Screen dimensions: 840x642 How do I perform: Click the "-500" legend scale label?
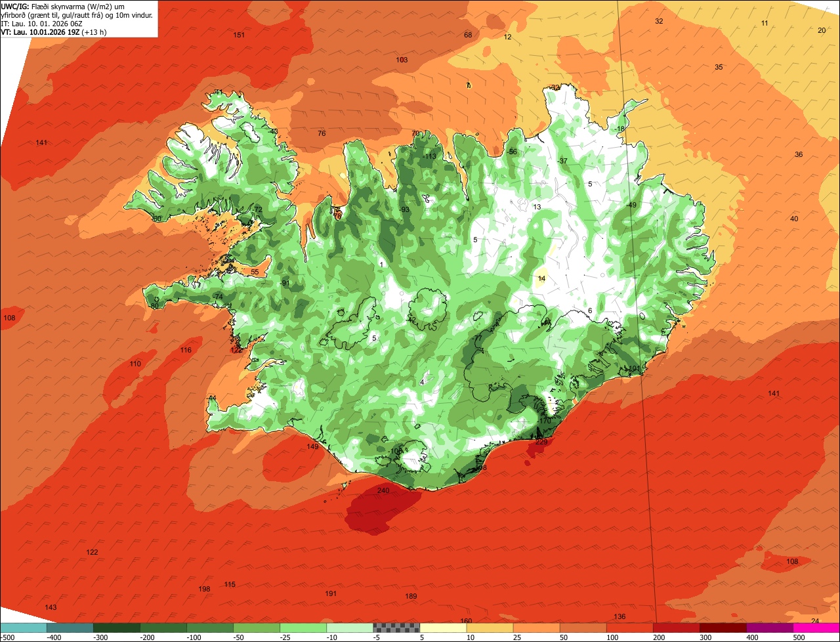(x=8, y=637)
